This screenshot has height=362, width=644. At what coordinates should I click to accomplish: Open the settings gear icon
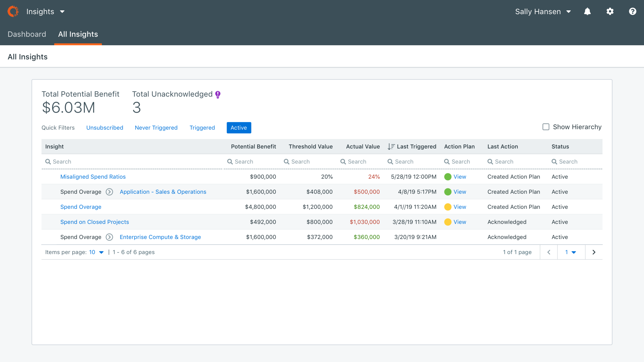(610, 12)
